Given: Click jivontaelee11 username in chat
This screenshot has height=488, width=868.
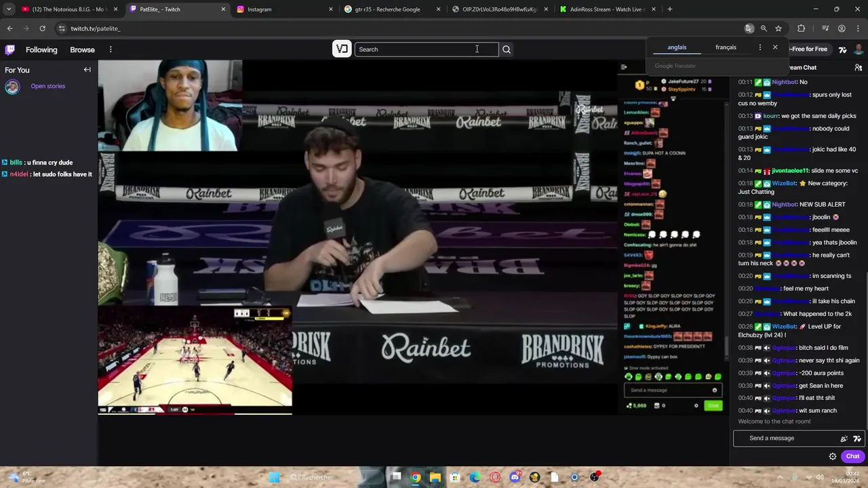Looking at the screenshot, I should (791, 171).
